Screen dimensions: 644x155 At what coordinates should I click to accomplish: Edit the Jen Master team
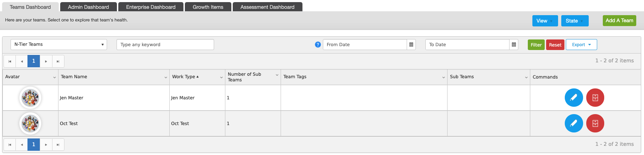click(574, 98)
